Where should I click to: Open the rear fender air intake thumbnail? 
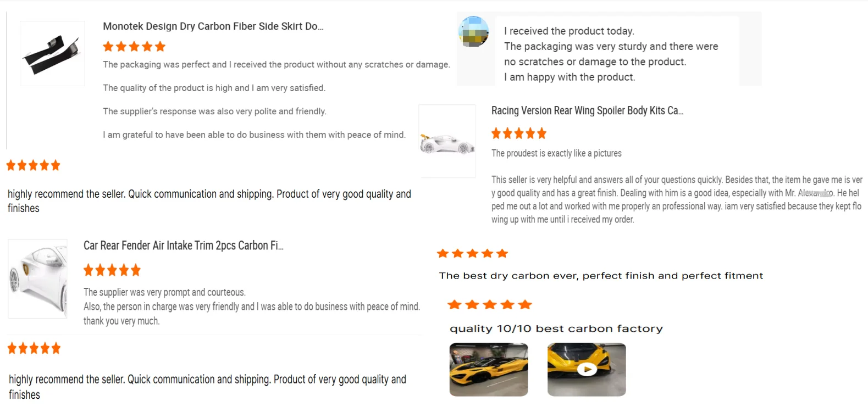[x=37, y=278]
